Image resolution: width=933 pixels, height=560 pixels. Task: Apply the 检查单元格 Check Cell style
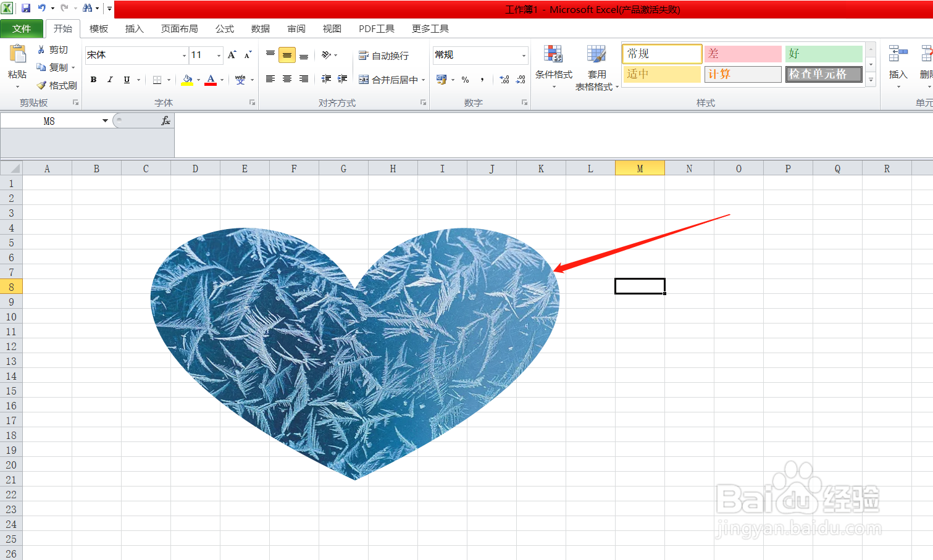(824, 74)
